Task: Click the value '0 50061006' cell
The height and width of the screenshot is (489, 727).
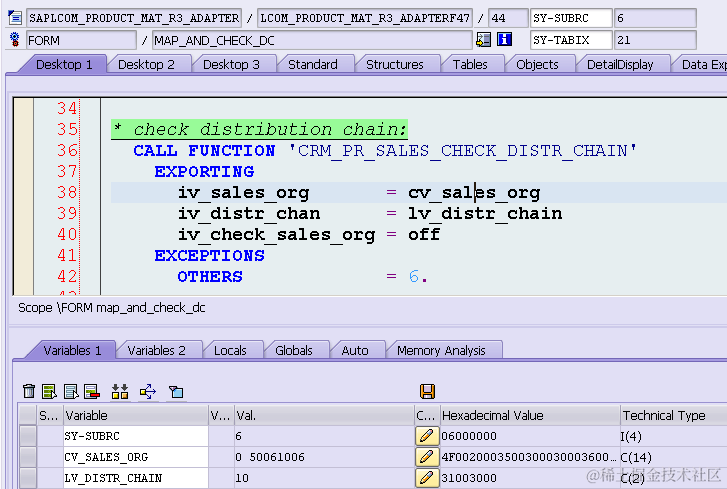Action: [x=324, y=457]
